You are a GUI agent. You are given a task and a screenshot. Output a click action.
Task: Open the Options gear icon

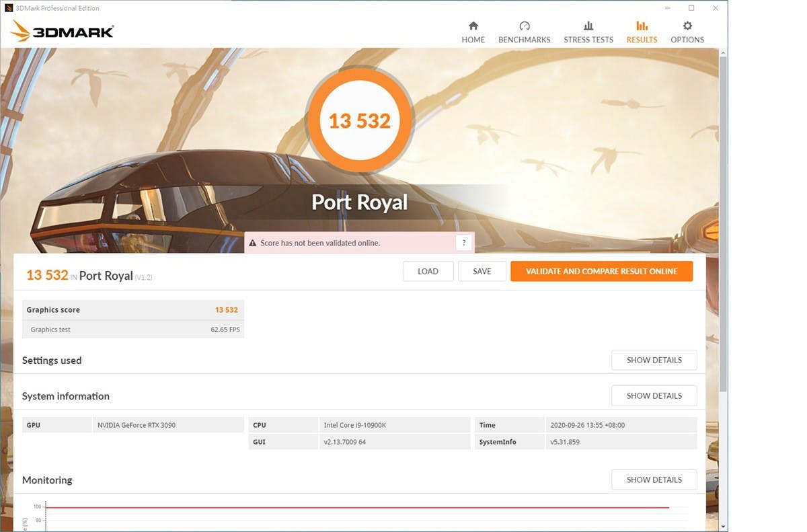(x=687, y=26)
